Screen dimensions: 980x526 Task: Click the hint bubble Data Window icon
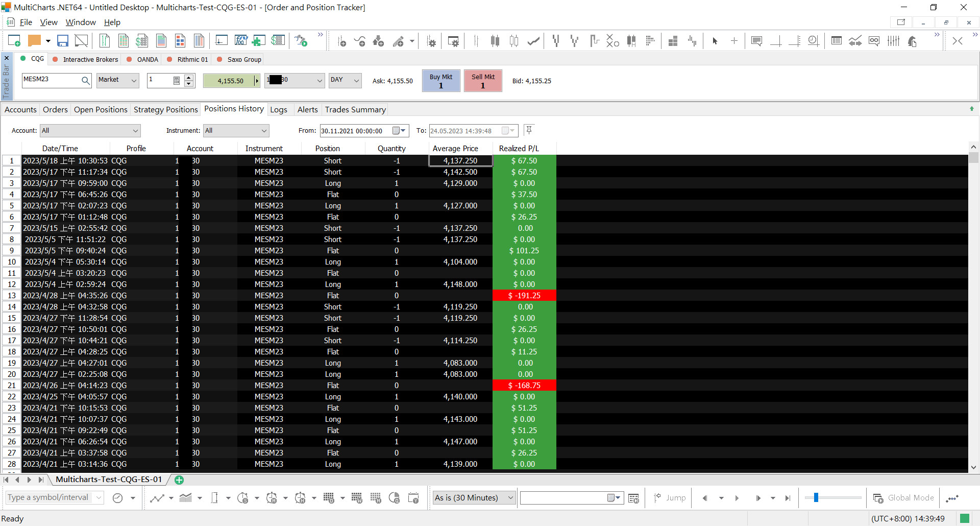coord(757,41)
